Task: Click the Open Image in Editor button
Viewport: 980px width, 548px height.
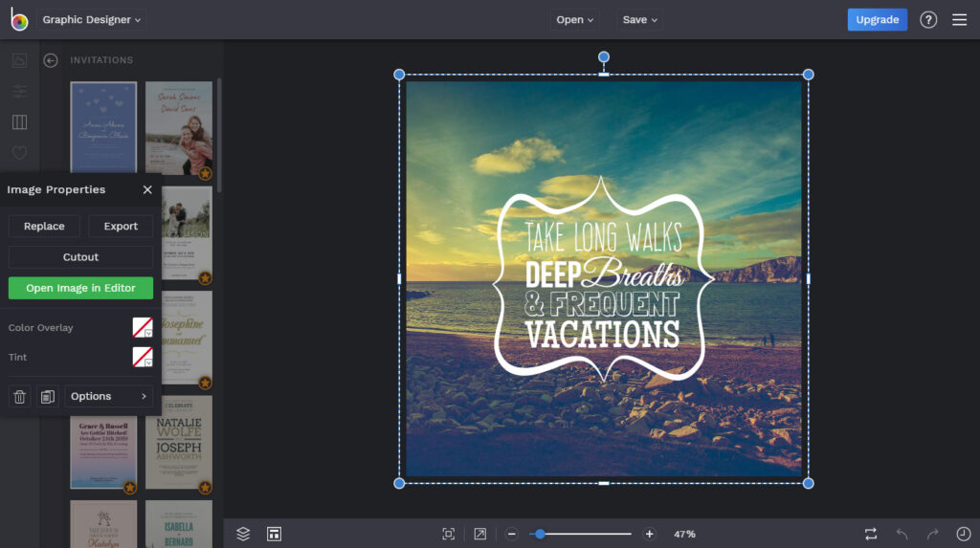Action: click(x=80, y=288)
